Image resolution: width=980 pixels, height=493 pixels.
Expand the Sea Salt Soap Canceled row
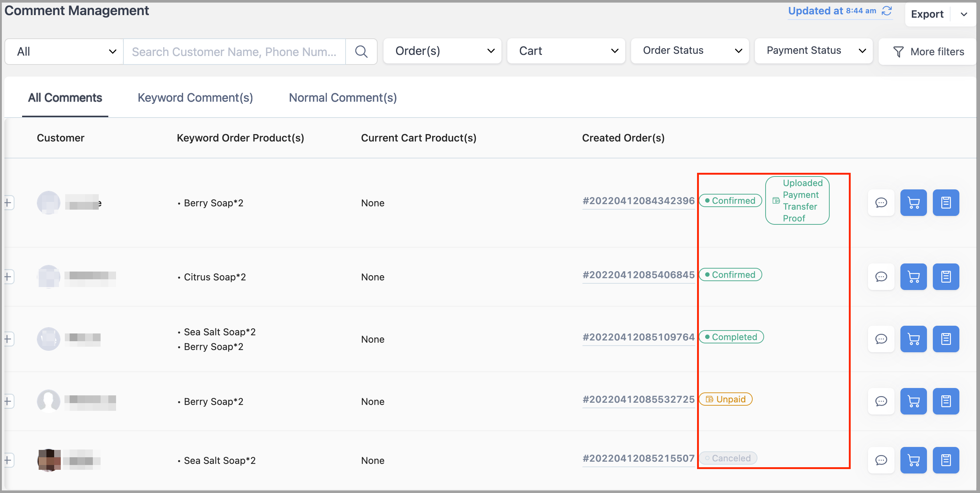(x=8, y=460)
